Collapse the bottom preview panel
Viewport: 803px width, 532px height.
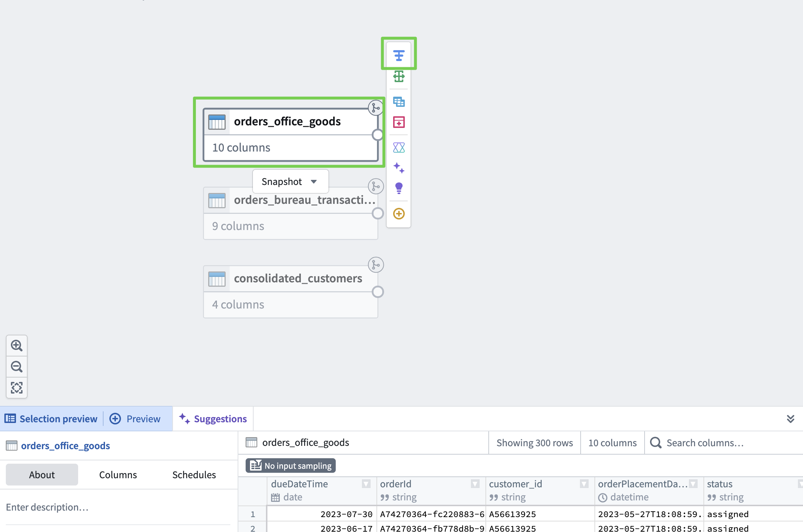pyautogui.click(x=790, y=419)
